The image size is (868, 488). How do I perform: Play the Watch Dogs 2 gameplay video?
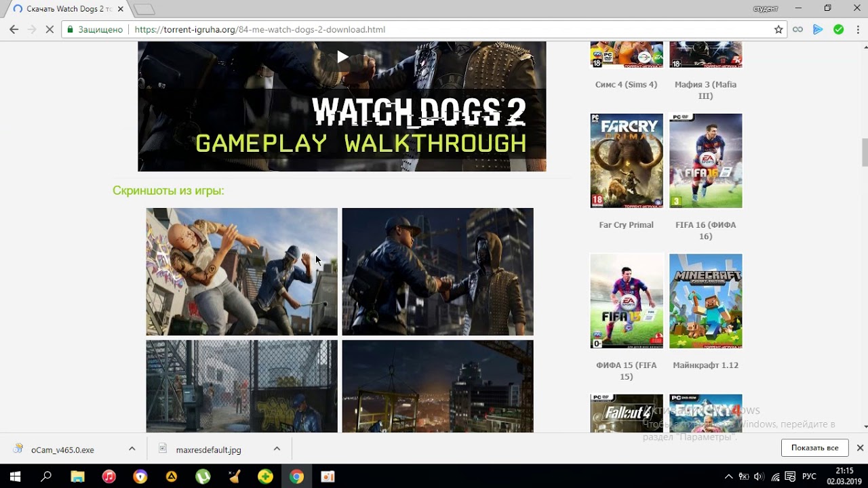coord(342,57)
